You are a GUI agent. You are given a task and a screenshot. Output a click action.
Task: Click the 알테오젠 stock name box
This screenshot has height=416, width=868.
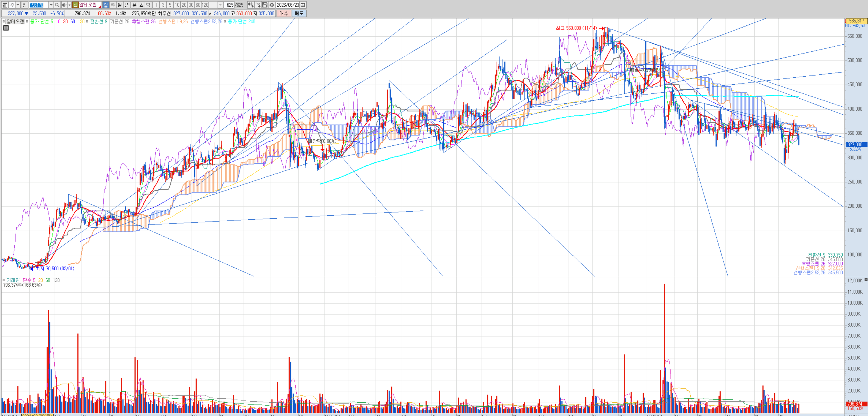tap(90, 5)
